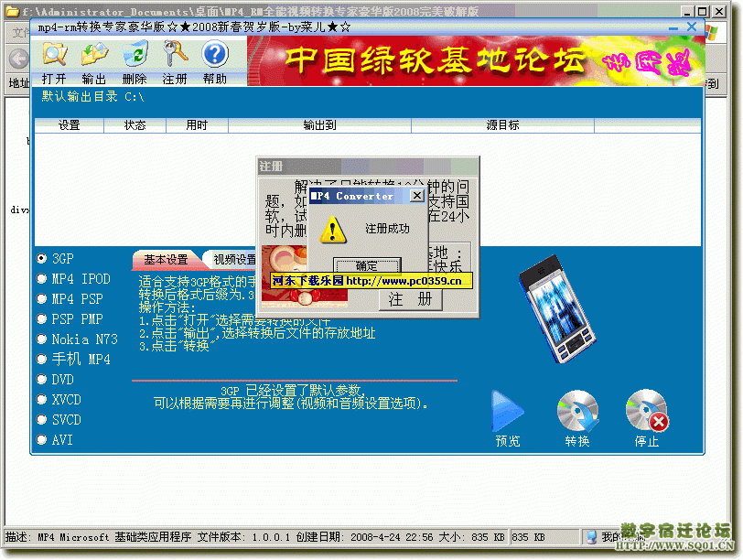The height and width of the screenshot is (560, 743).
Task: Click the 3GP 已经设置了默认参数 notice text
Action: click(x=292, y=397)
